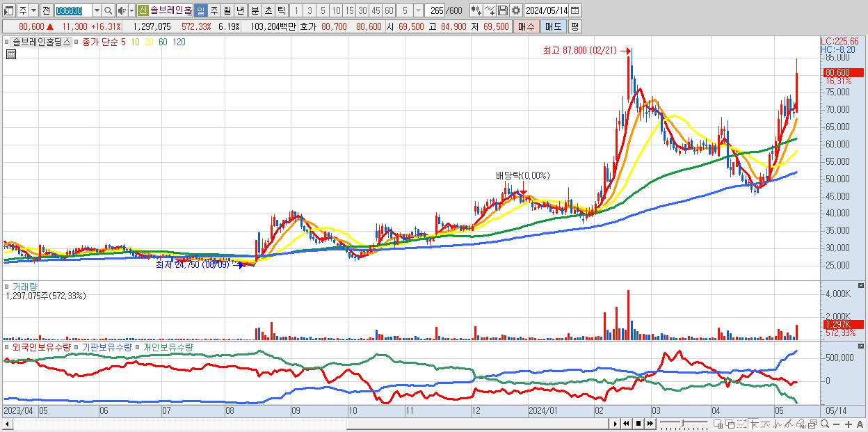The width and height of the screenshot is (868, 432).
Task: Adjust the chart zoom slider
Action: pyautogui.click(x=684, y=424)
